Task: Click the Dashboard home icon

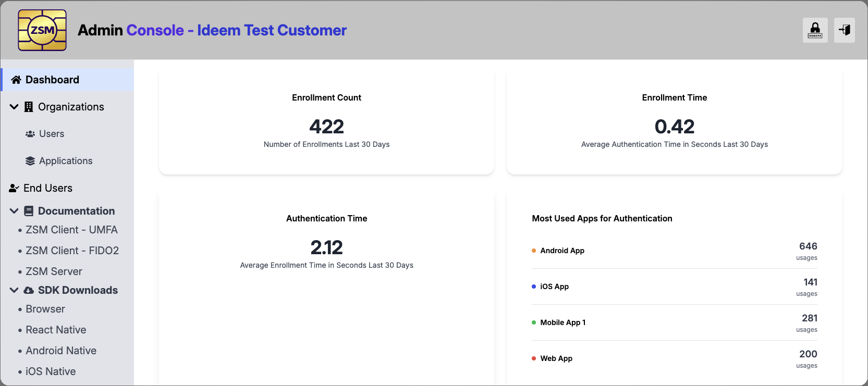Action: pos(16,80)
